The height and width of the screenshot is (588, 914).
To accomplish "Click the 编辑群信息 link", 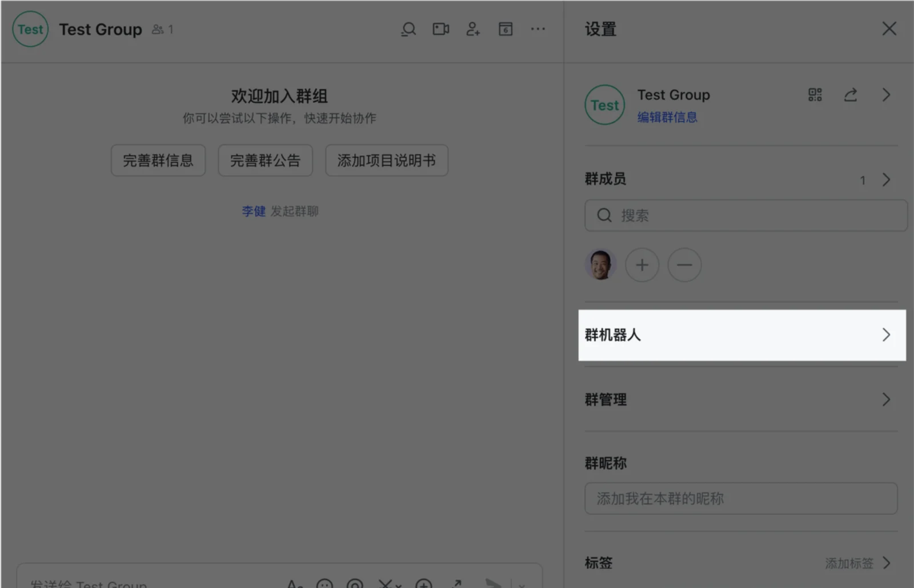I will (667, 117).
